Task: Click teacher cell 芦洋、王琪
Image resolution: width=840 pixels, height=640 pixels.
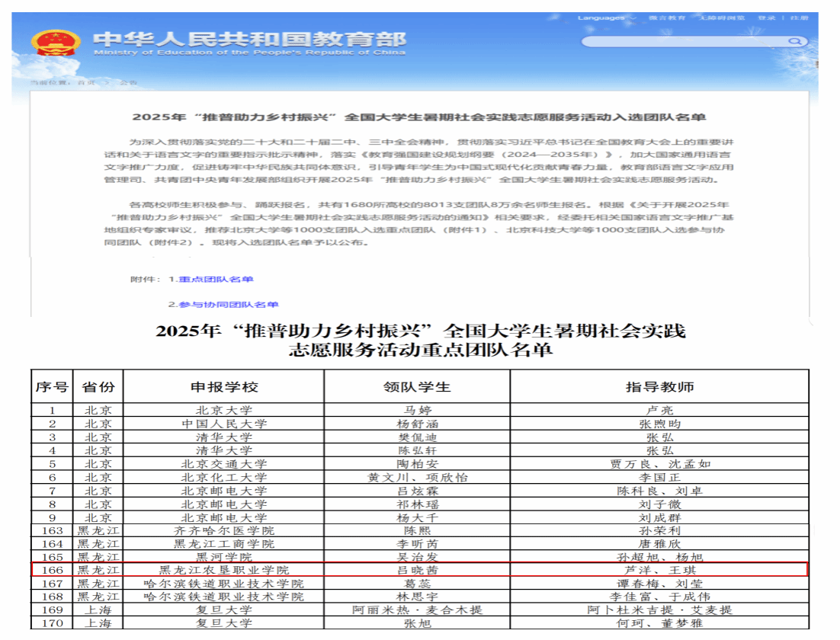Action: pyautogui.click(x=659, y=570)
